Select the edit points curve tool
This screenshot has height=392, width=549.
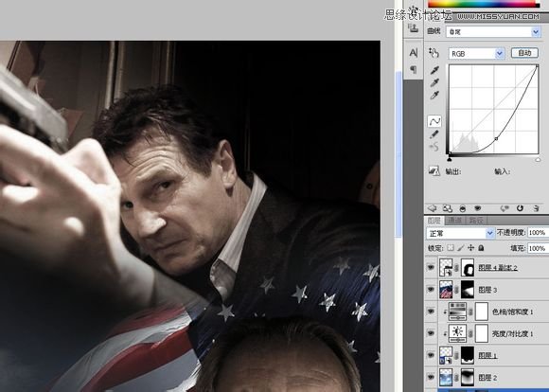pos(434,121)
